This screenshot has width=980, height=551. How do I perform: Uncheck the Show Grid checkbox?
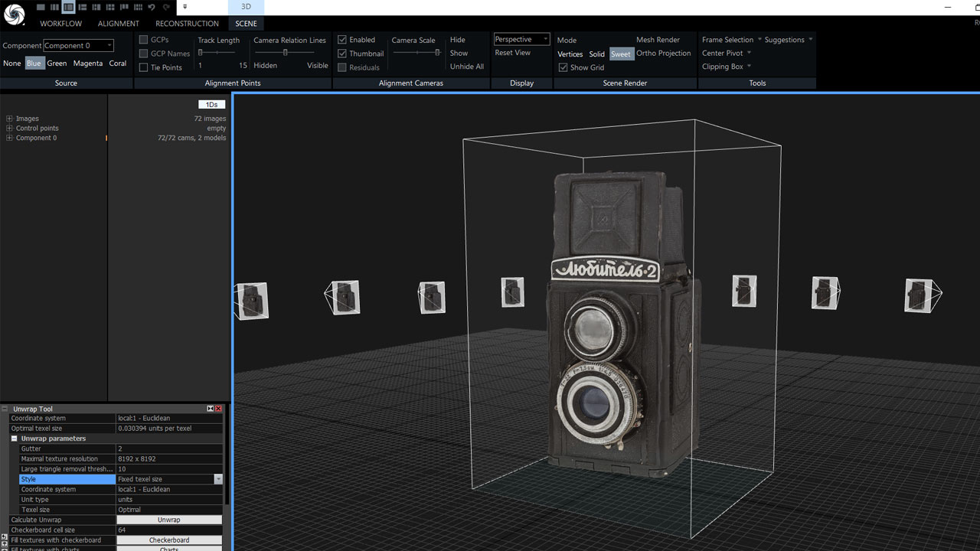click(563, 67)
